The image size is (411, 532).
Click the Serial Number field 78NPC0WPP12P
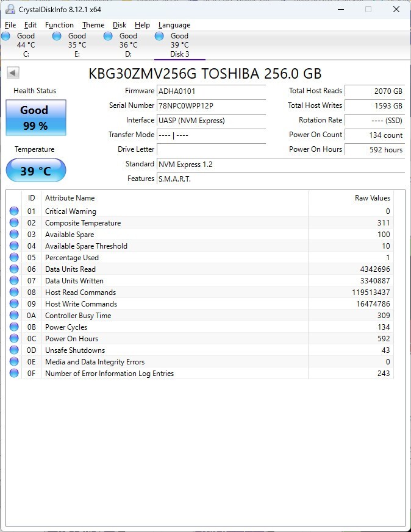point(211,106)
